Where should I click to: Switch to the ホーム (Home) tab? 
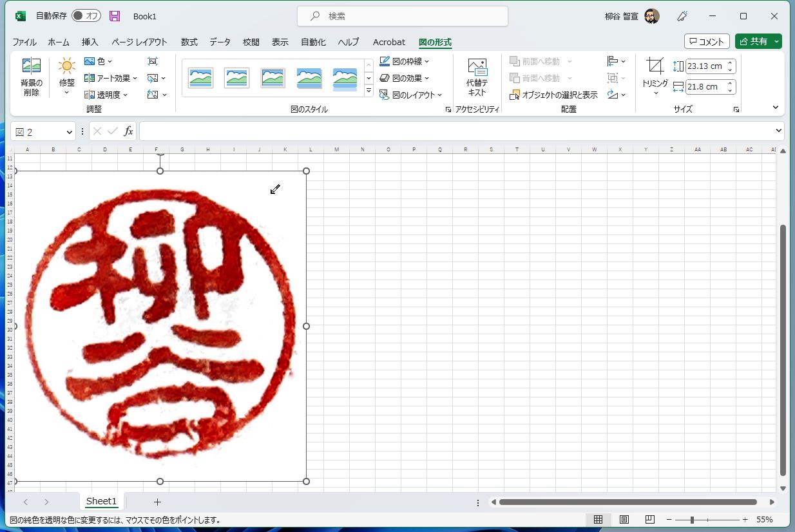tap(59, 42)
